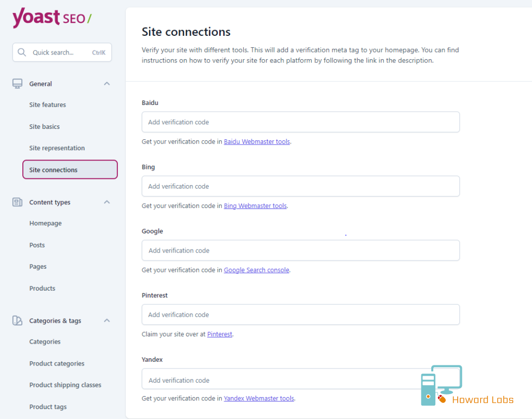This screenshot has height=419, width=532.
Task: Open the Baidu Webmaster tools link
Action: [x=257, y=141]
